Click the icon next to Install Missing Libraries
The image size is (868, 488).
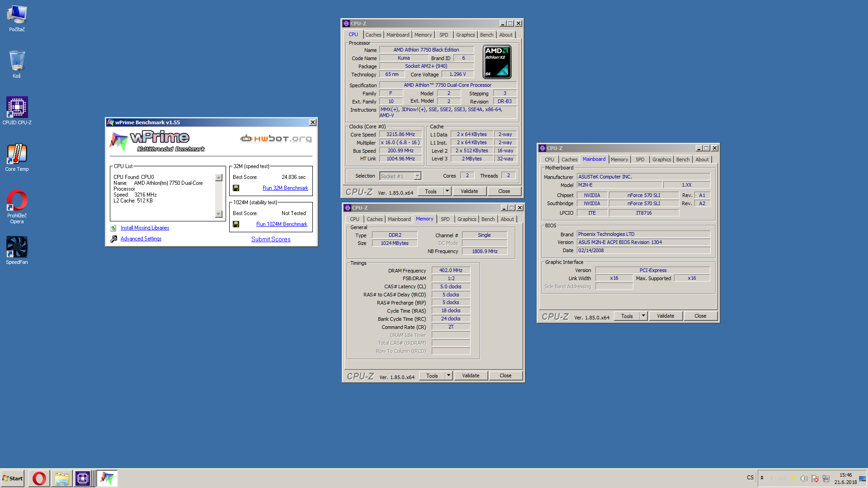(x=113, y=228)
